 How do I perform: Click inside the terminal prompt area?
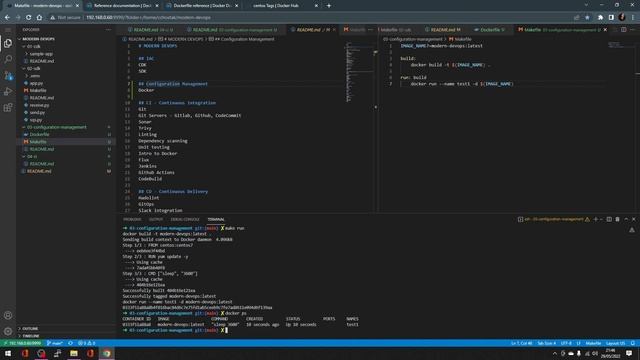pyautogui.click(x=226, y=330)
